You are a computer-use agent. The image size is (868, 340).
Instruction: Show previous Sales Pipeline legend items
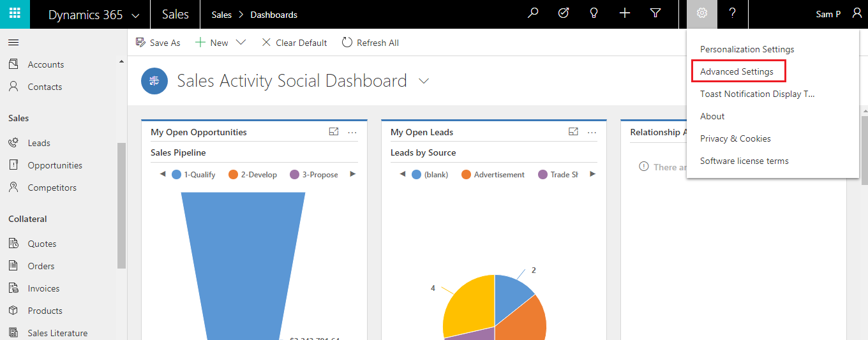(163, 174)
